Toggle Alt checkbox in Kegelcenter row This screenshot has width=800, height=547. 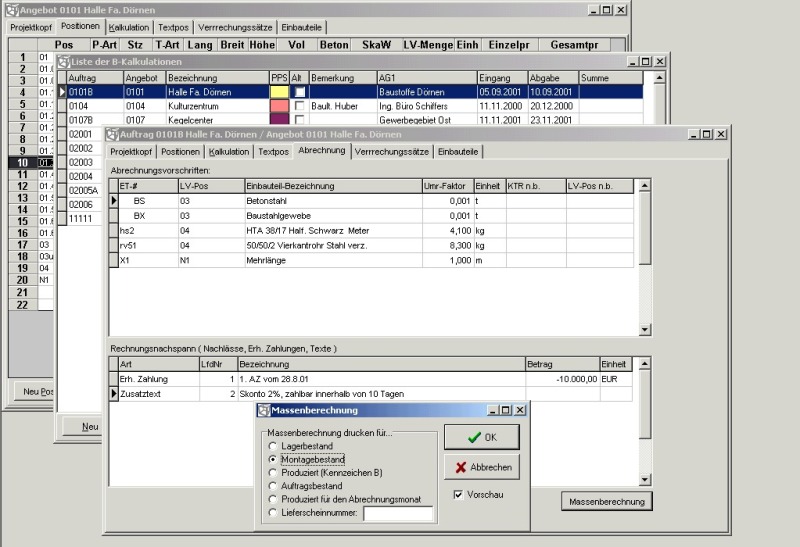300,119
